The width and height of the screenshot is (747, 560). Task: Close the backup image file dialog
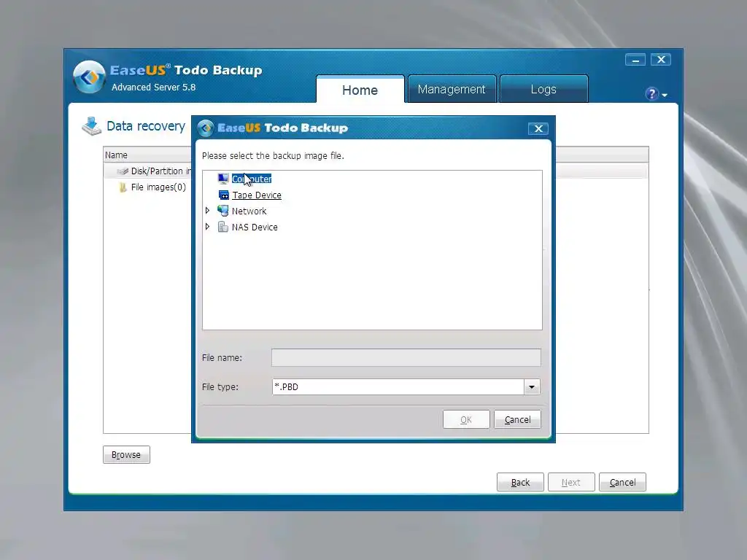[538, 128]
